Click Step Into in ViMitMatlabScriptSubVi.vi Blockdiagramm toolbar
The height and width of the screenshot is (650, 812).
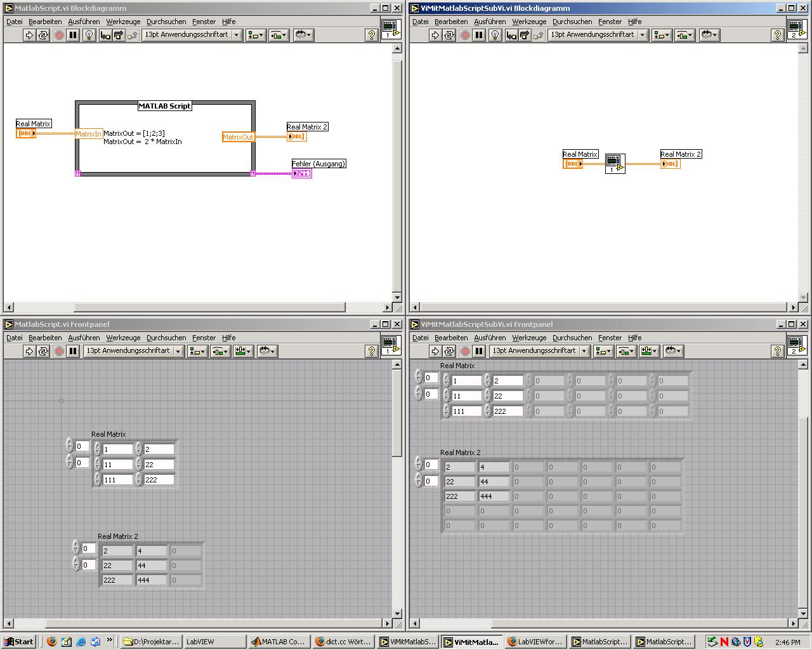click(511, 35)
